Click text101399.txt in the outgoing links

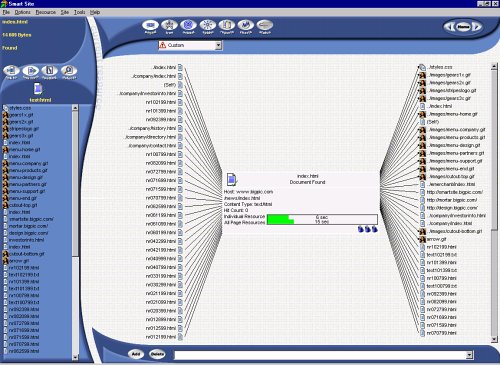[x=442, y=270]
